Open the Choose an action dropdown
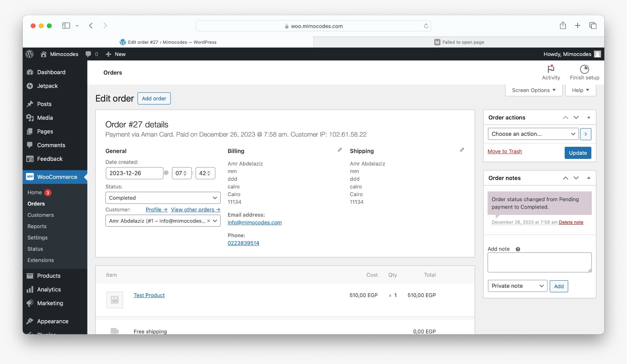The width and height of the screenshot is (627, 364). pos(533,134)
